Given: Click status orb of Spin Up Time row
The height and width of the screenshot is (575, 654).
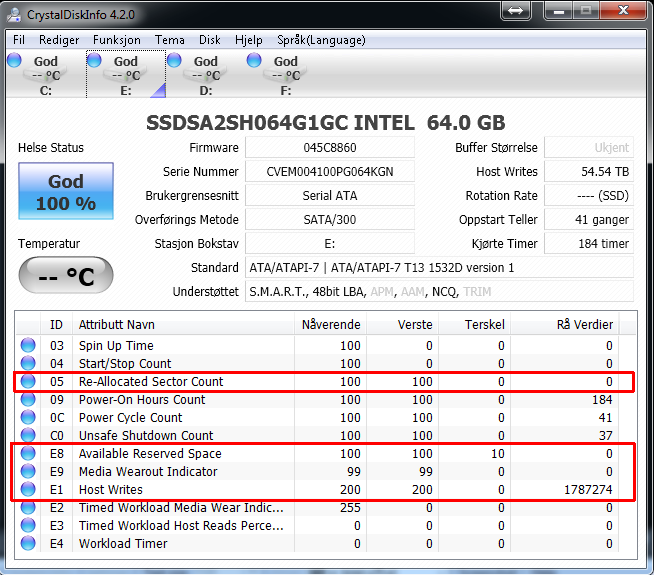Looking at the screenshot, I should coord(28,345).
